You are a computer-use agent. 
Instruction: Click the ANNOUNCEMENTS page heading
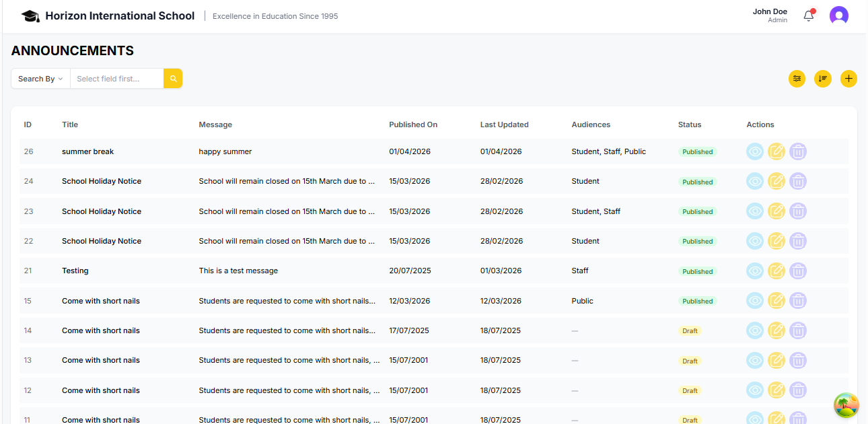[x=73, y=50]
